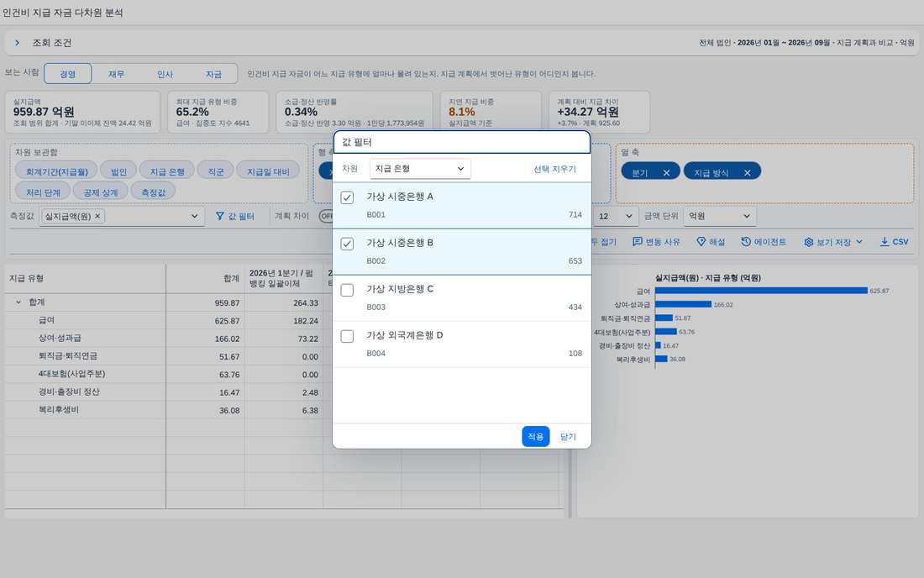Click the 복리후생비 row label

point(58,409)
